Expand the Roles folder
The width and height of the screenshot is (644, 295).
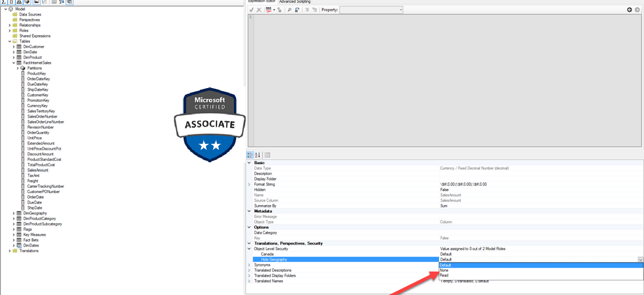9,31
